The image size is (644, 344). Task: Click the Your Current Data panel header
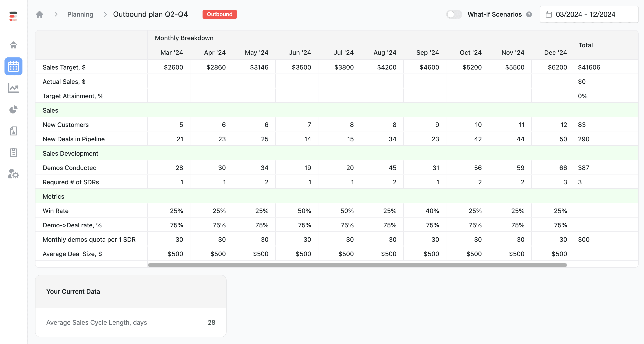click(131, 292)
